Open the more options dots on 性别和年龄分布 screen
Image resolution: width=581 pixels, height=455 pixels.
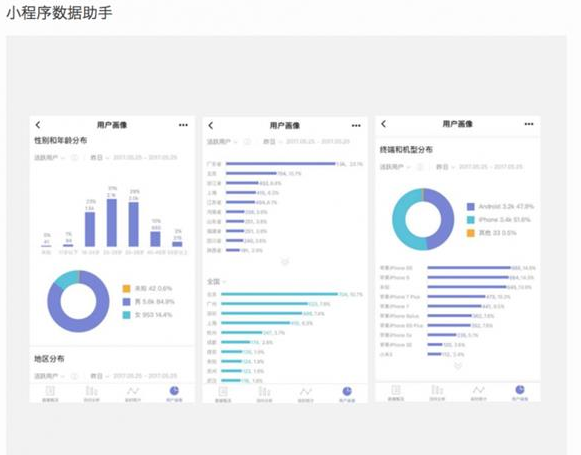[183, 125]
